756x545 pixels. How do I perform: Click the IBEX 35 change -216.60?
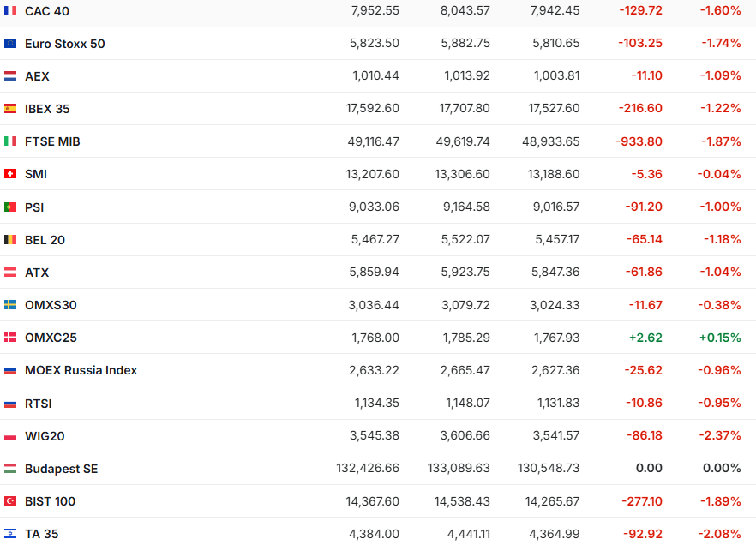(640, 108)
